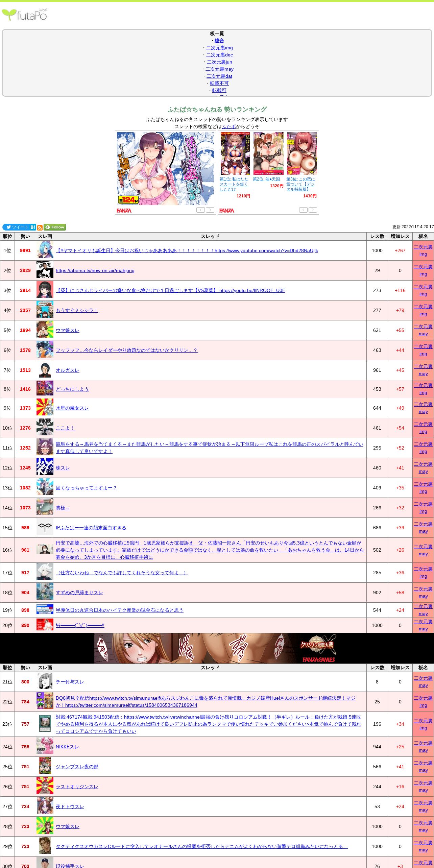The width and height of the screenshot is (434, 868).
Task: Open the どっちにしよう thread link
Action: (72, 389)
